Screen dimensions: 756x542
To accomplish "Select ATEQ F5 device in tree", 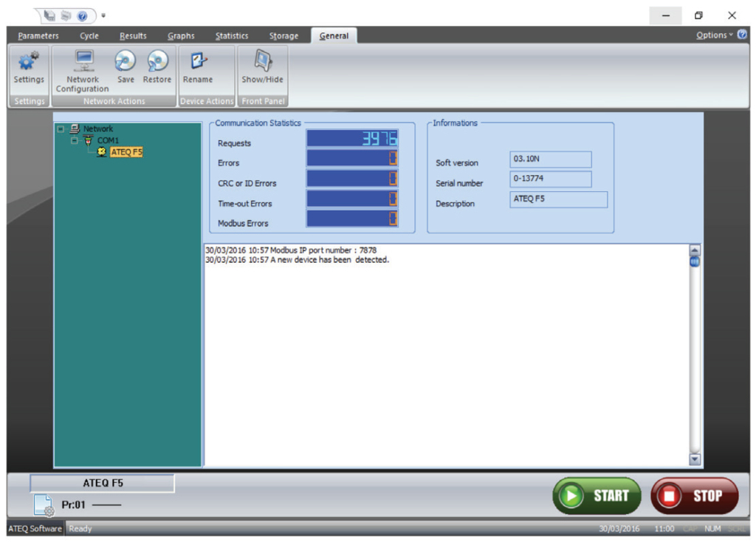I will pyautogui.click(x=126, y=152).
